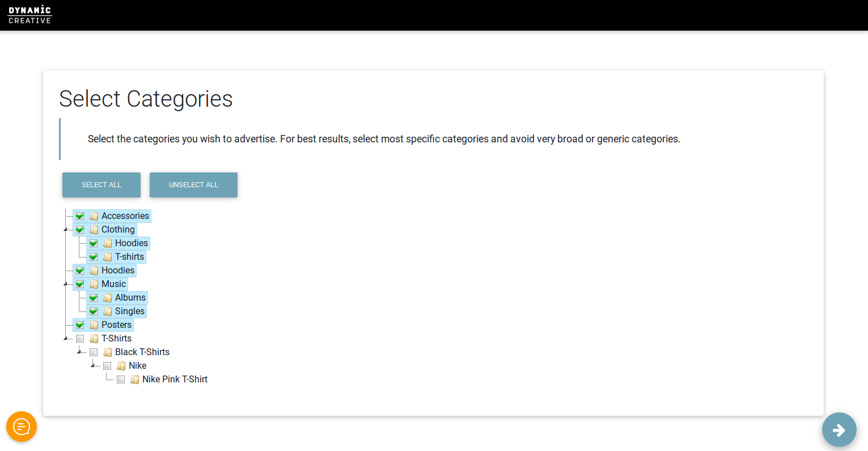Click the Nike Pink T-Shirt folder icon
Viewport: 868px width, 451px height.
(135, 380)
